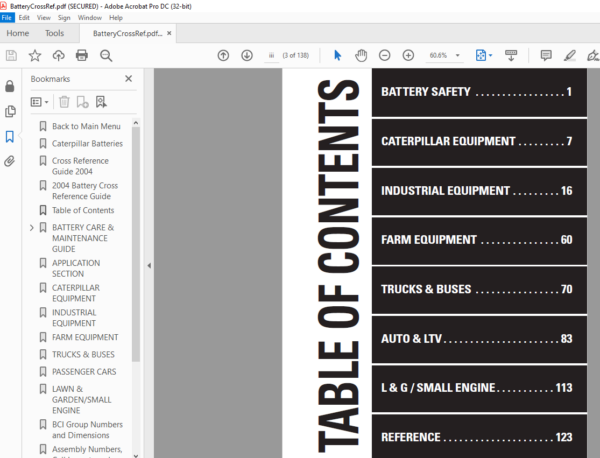Open FARM EQUIPMENT bookmark
The height and width of the screenshot is (458, 600).
click(x=85, y=337)
